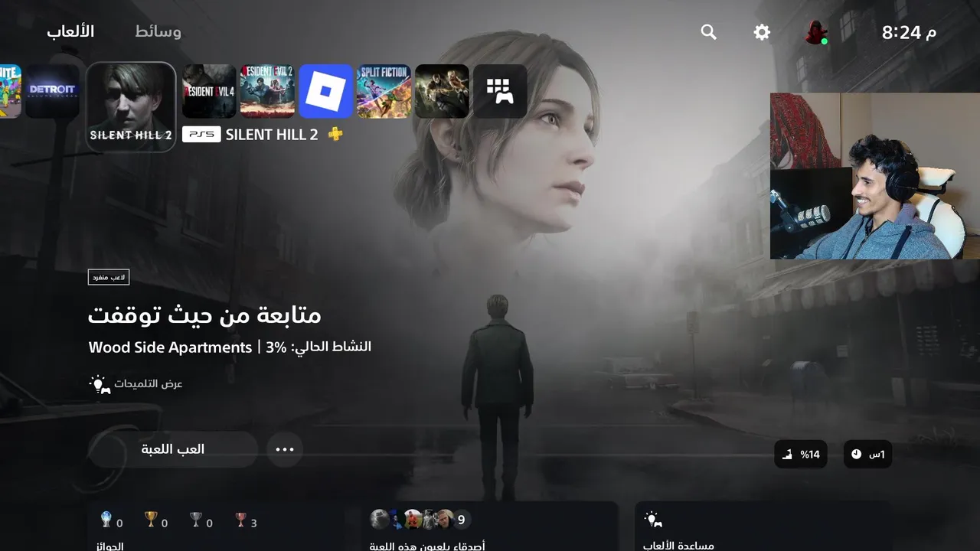Open the search magnifier icon

[x=709, y=32]
